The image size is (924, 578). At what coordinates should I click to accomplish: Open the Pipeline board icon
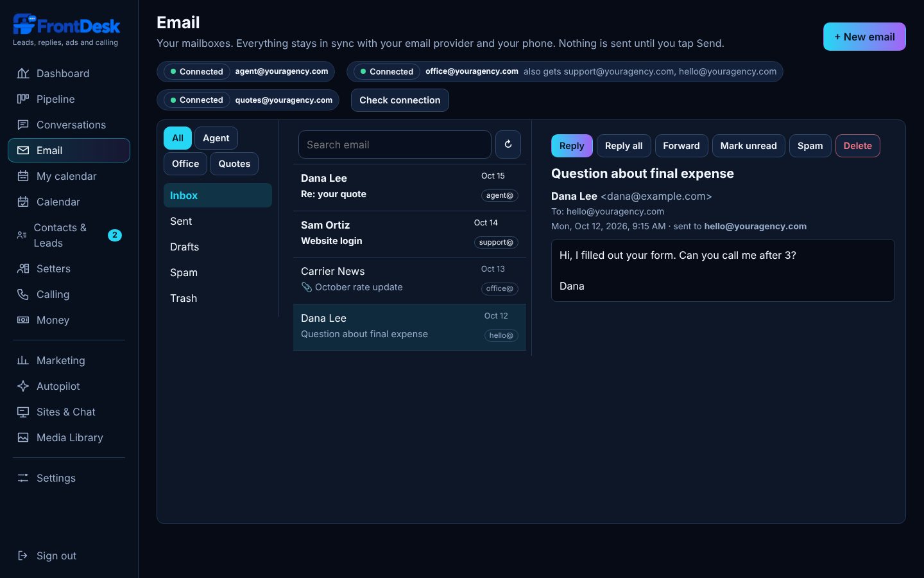(23, 99)
